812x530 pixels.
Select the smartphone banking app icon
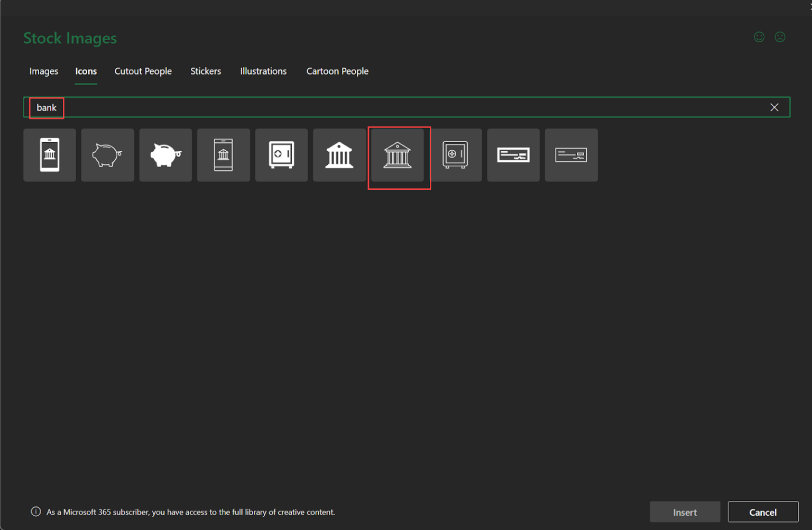coord(50,155)
